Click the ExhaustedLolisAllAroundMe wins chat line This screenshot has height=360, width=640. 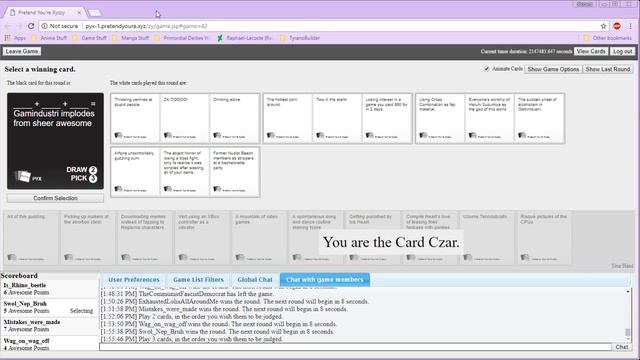tap(235, 302)
